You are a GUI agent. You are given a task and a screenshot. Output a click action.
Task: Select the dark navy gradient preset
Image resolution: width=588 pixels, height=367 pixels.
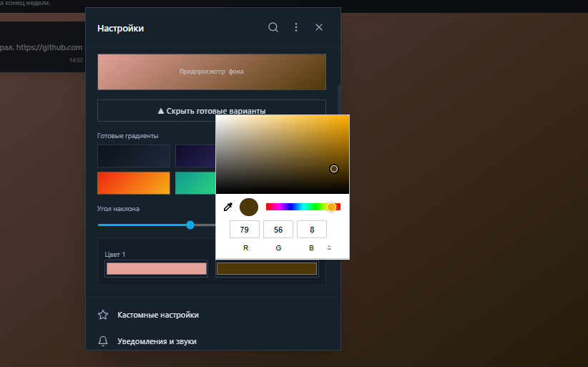click(134, 156)
